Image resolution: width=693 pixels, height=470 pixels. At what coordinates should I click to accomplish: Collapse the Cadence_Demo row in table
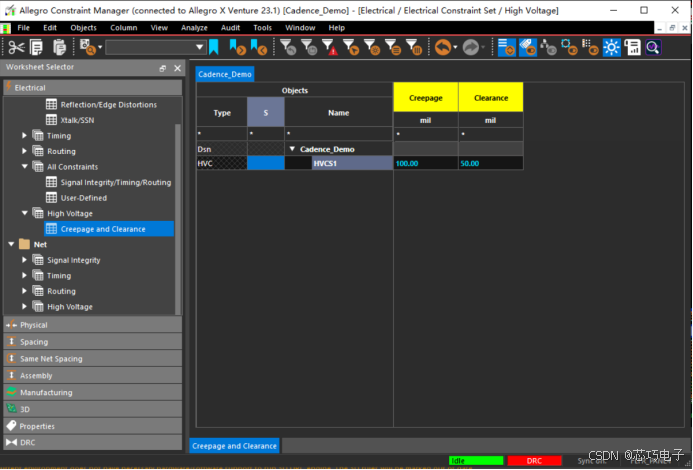coord(292,149)
